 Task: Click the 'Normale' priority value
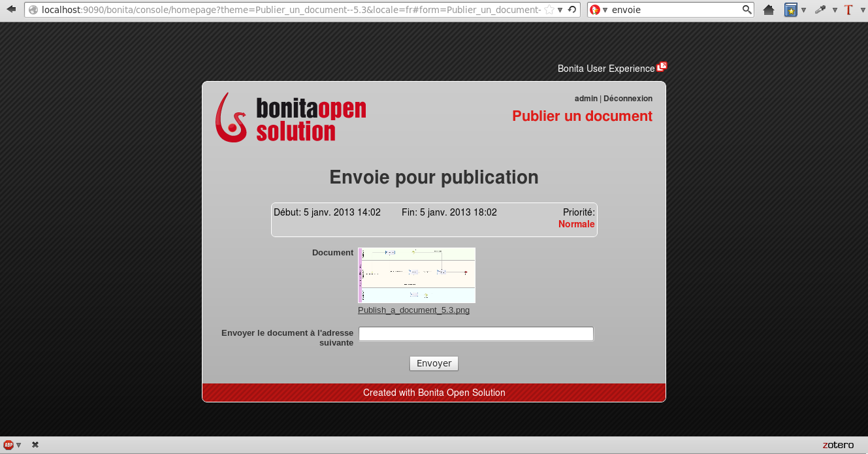point(577,224)
